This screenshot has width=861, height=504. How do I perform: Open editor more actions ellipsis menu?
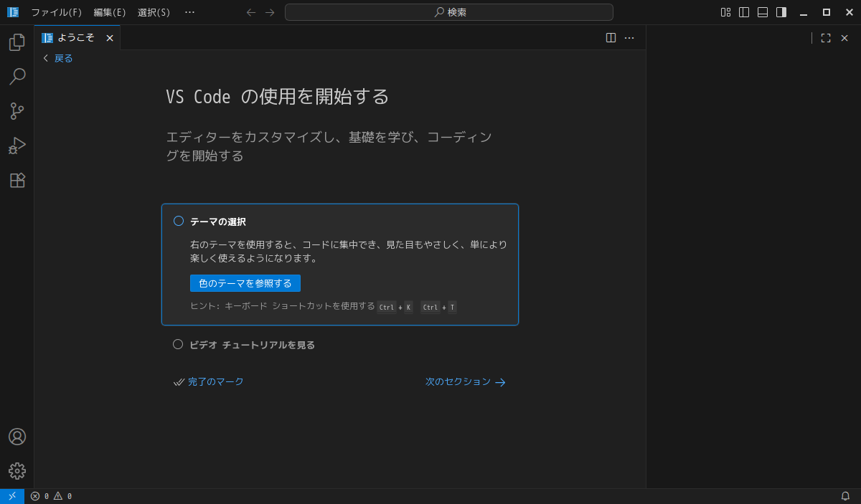[x=629, y=38]
